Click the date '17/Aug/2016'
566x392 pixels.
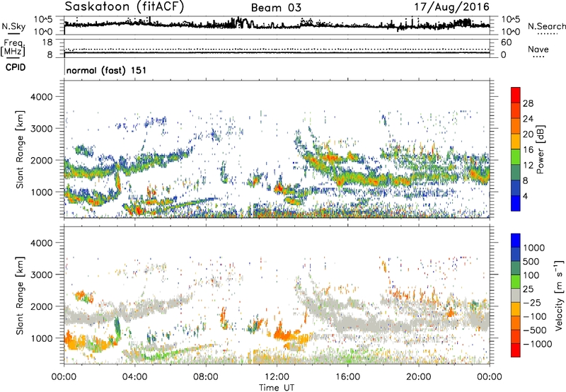coord(451,7)
